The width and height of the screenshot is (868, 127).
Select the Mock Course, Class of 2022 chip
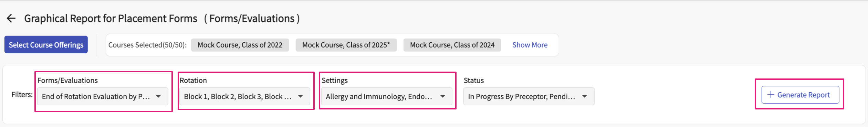[240, 45]
